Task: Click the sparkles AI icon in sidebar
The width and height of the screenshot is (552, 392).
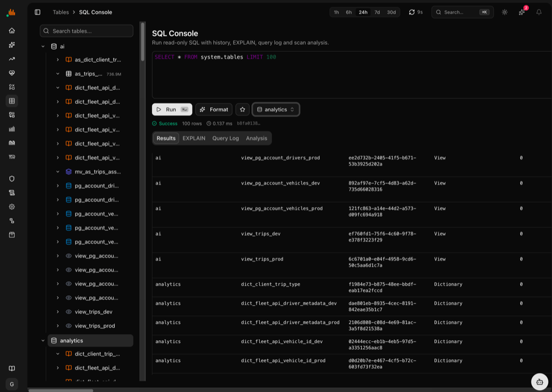Action: click(12, 45)
